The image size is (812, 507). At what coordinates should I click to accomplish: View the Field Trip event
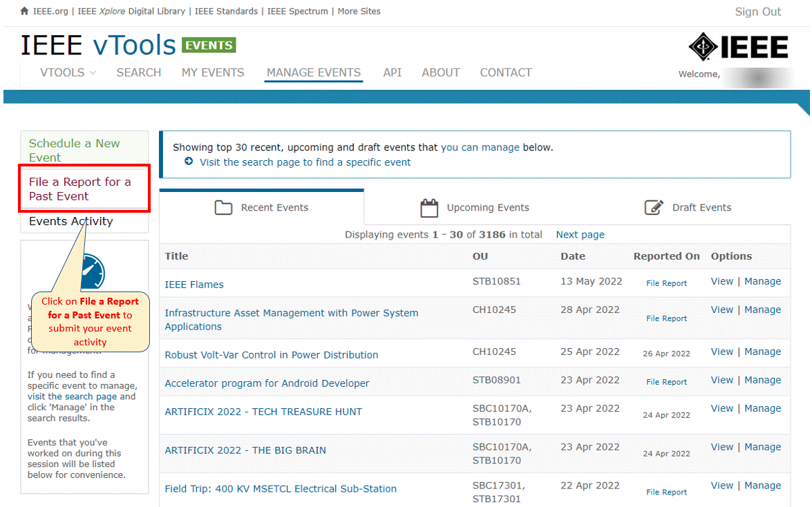pyautogui.click(x=722, y=486)
